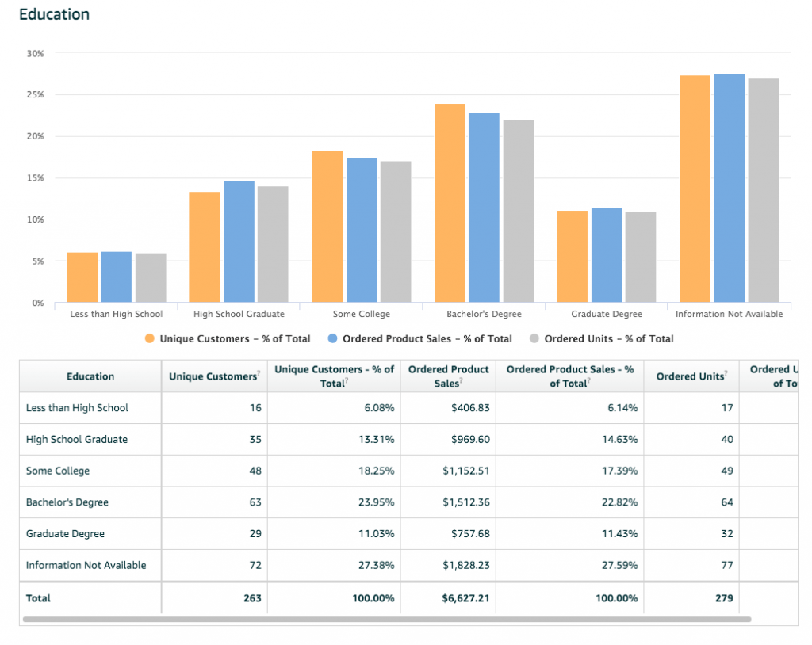Click orange bar for Bachelor's Degree
This screenshot has height=645, width=812.
click(450, 203)
